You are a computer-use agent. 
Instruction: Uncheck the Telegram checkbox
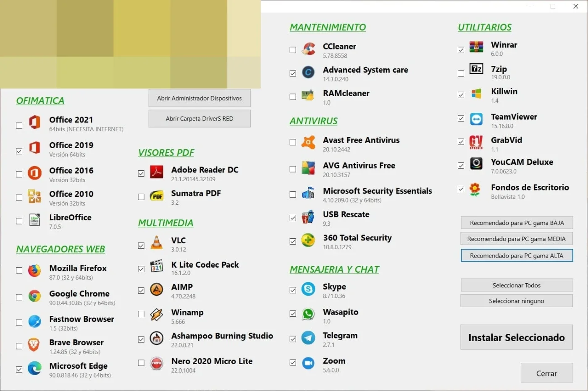point(293,339)
